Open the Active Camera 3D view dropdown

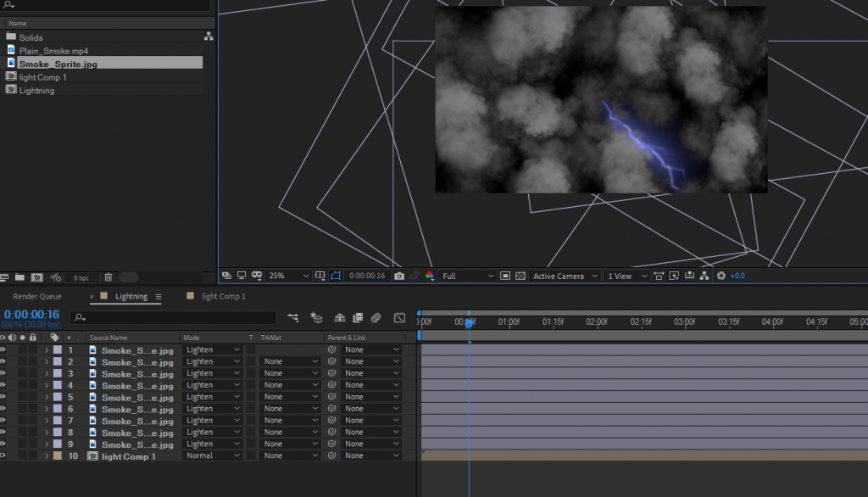(x=565, y=276)
